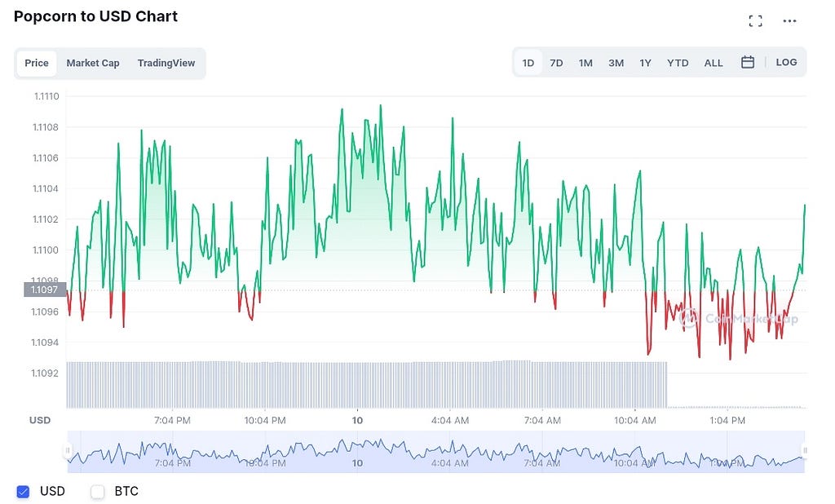Choose the 1Y time range
Screen dimensions: 835x504
[646, 63]
